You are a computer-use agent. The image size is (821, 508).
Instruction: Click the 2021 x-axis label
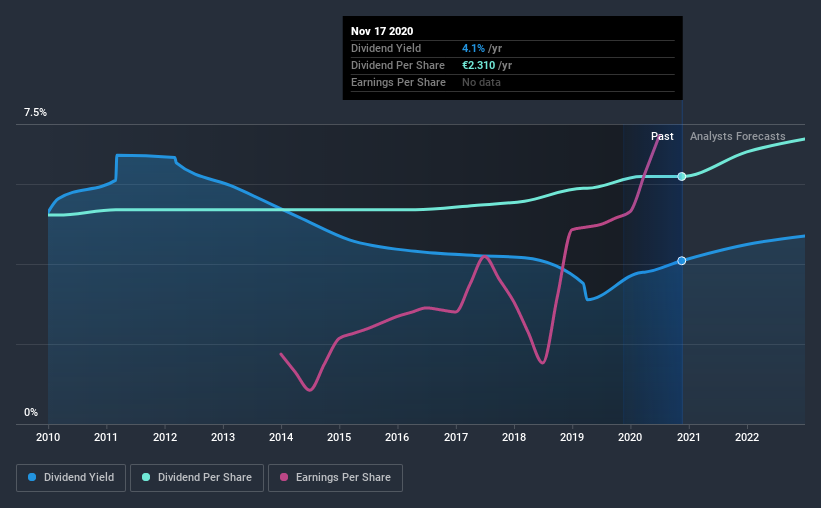[x=689, y=437]
